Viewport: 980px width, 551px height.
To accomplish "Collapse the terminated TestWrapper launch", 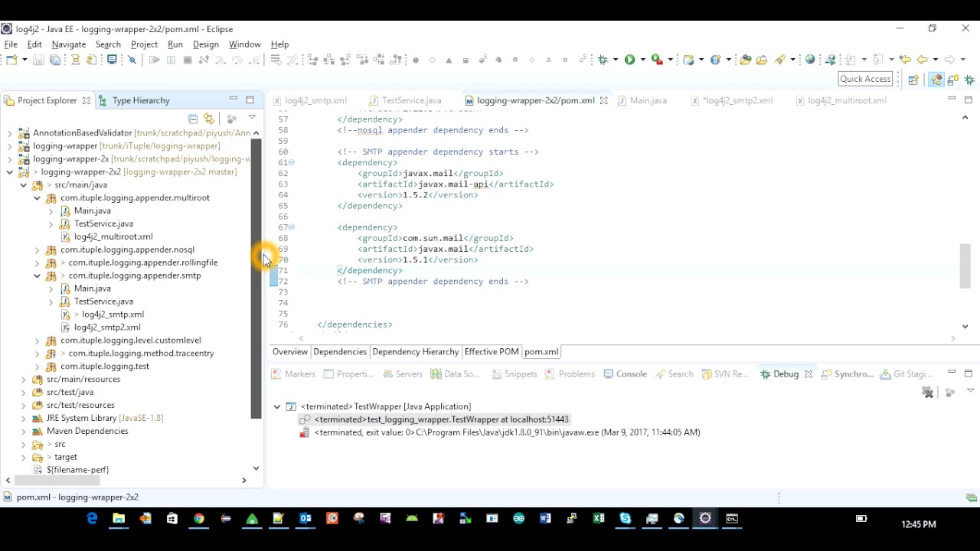I will pyautogui.click(x=277, y=406).
